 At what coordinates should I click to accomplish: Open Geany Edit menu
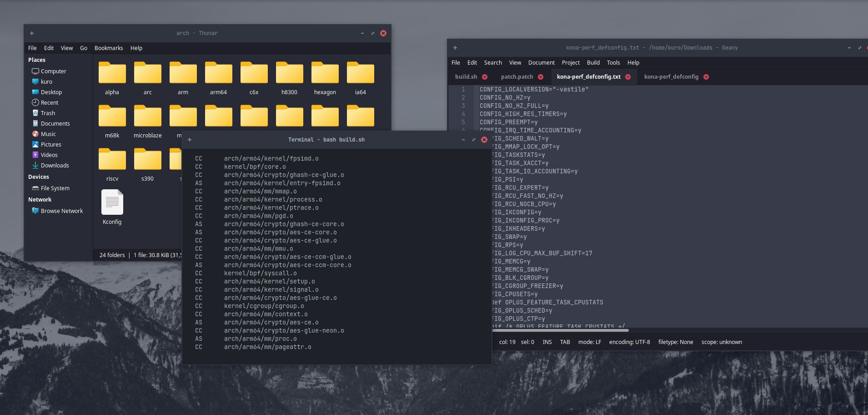pos(472,62)
